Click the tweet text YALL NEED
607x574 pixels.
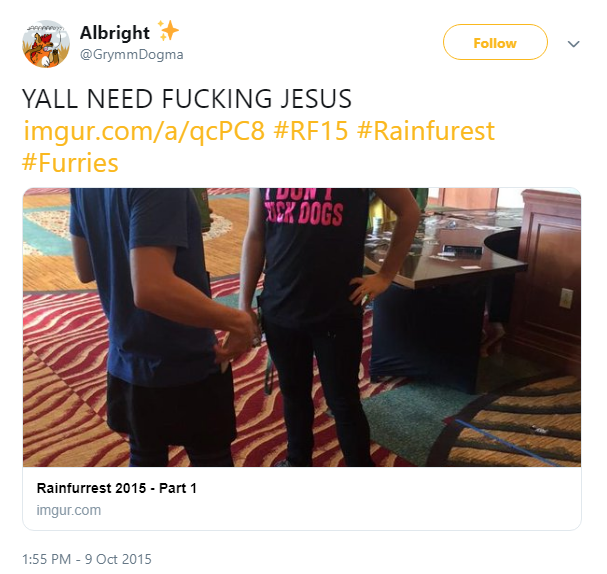coord(87,99)
